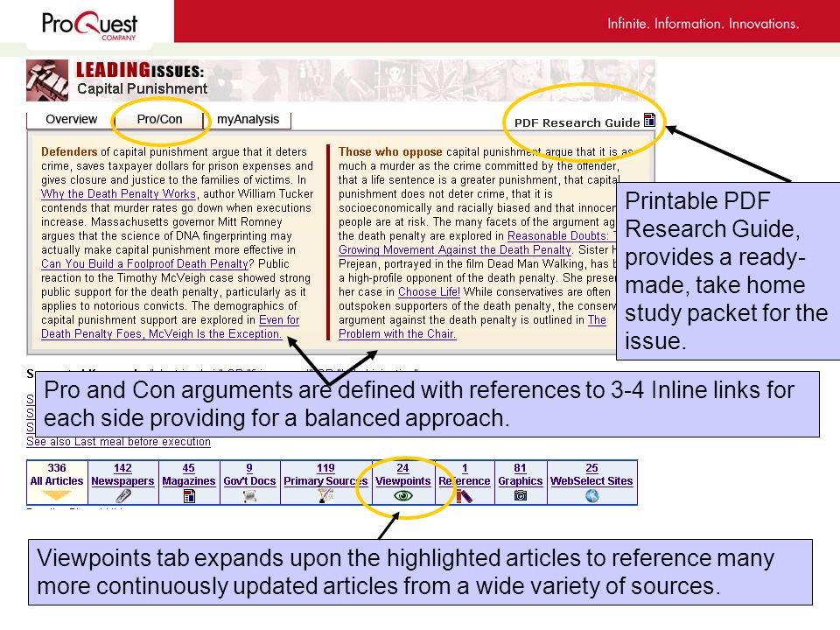Open 'Can You Build a Foolproof Death Penalty' link
The width and height of the screenshot is (840, 630).
click(144, 264)
